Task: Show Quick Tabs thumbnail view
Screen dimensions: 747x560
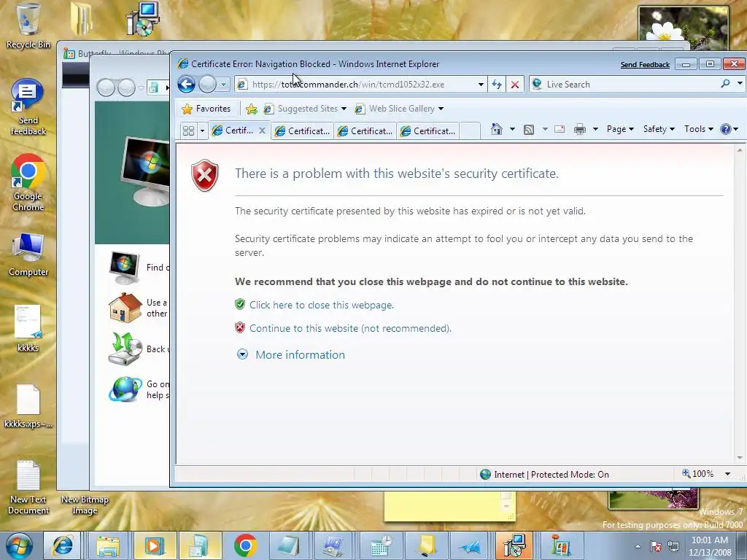Action: 189,131
